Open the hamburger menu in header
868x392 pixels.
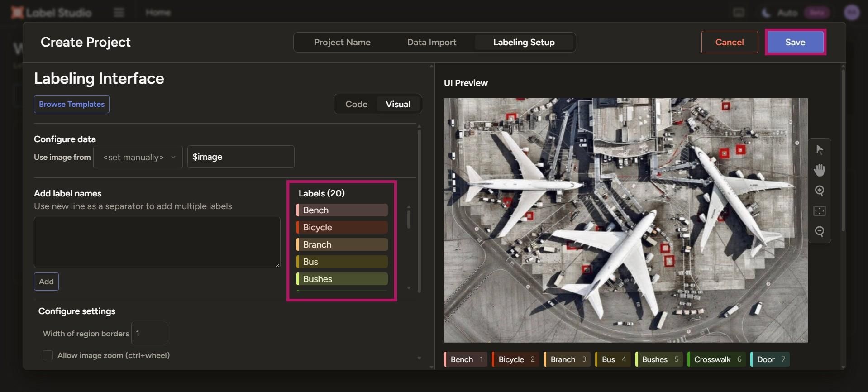[119, 12]
